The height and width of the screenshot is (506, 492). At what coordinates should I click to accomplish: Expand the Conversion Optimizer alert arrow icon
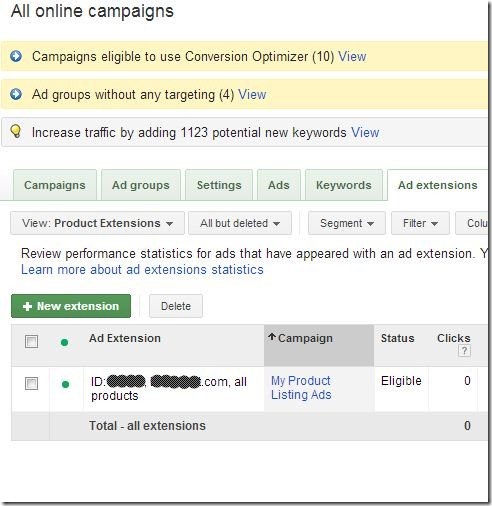click(16, 56)
